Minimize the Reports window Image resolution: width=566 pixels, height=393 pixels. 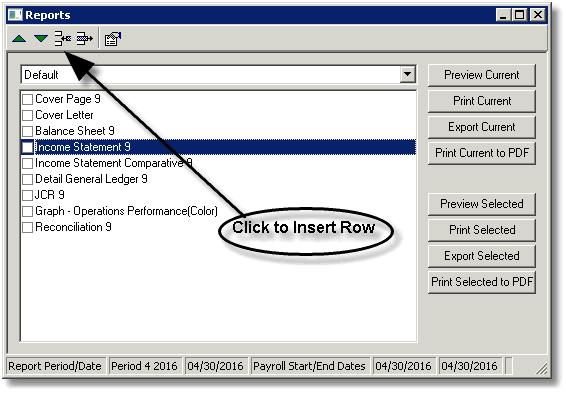(503, 15)
